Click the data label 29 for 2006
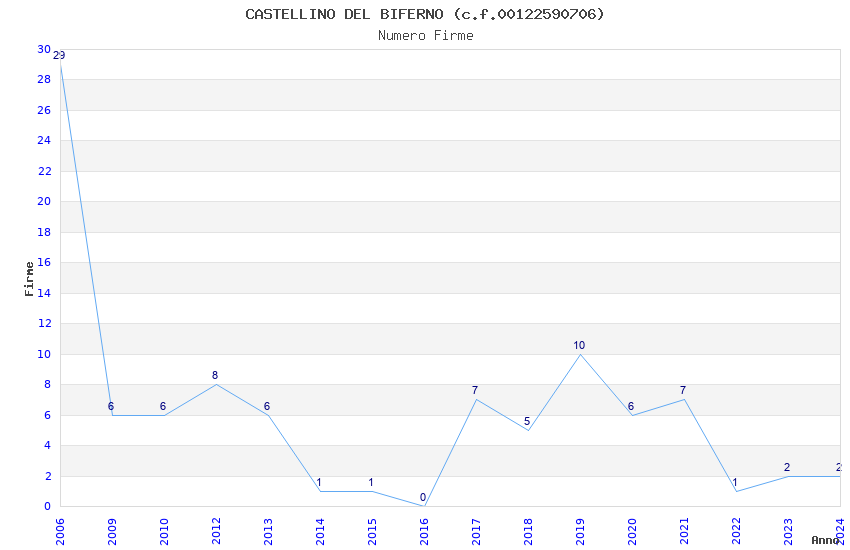This screenshot has width=850, height=550. pyautogui.click(x=59, y=55)
